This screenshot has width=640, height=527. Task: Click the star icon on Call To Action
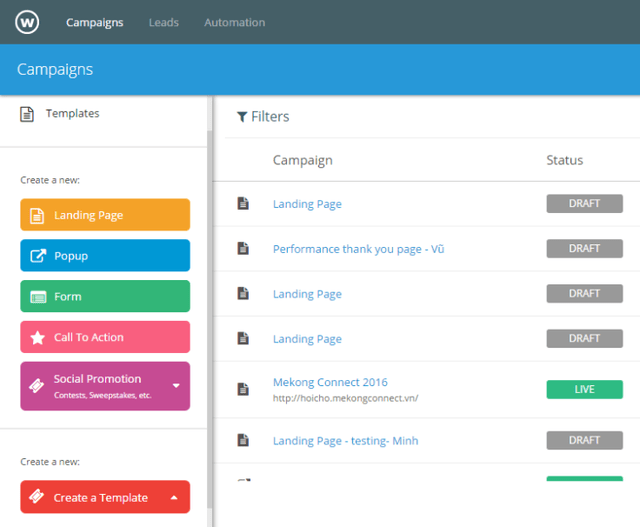[38, 338]
